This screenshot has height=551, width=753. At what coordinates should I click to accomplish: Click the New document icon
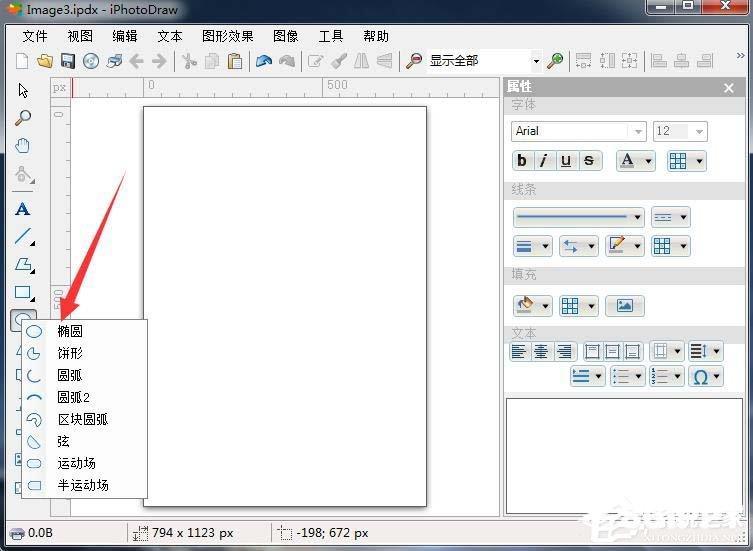22,61
